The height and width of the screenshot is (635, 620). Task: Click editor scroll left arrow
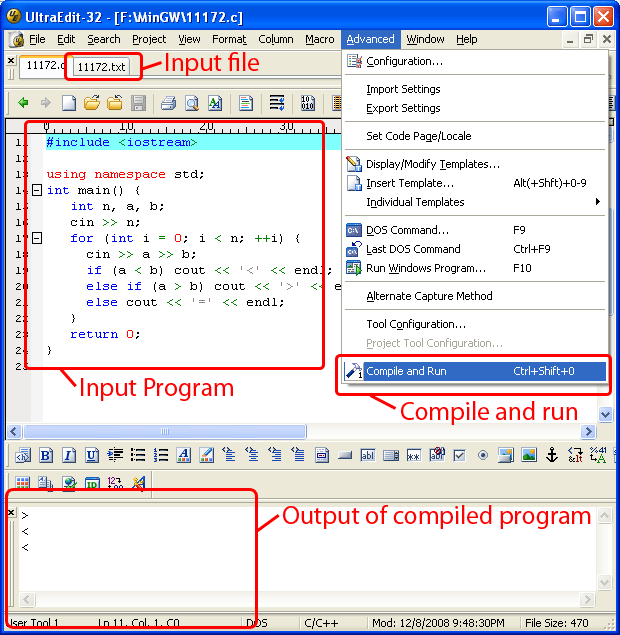coord(14,431)
